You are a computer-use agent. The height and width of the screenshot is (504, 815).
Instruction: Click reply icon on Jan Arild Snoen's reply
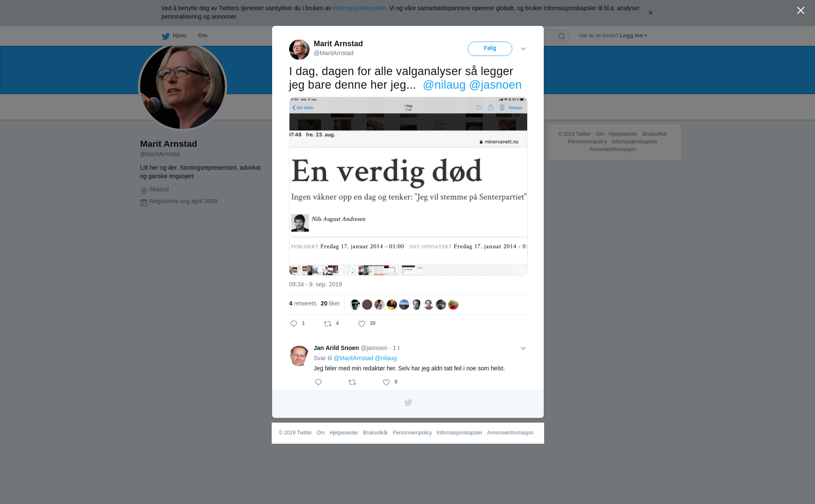(318, 382)
